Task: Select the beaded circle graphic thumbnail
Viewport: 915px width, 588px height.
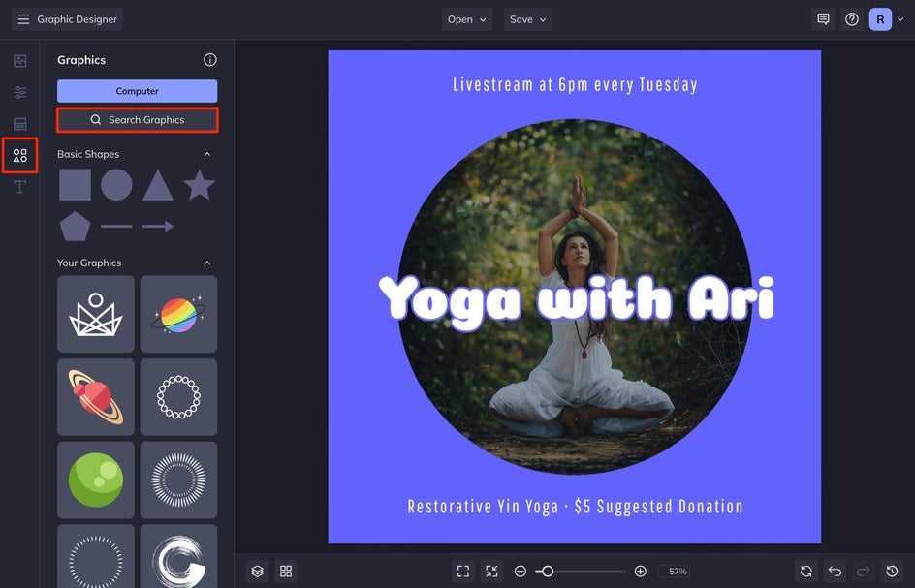Action: tap(178, 397)
